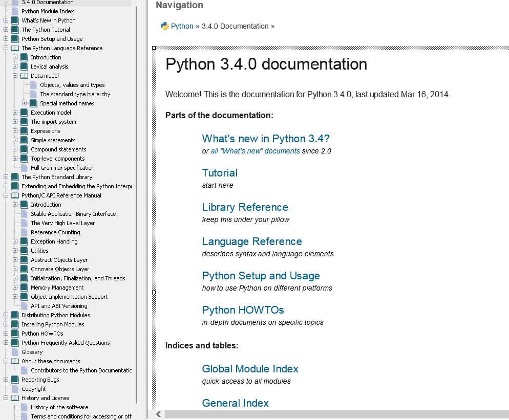The height and width of the screenshot is (420, 509).
Task: Select Lexical analysis in the tree
Action: point(49,67)
